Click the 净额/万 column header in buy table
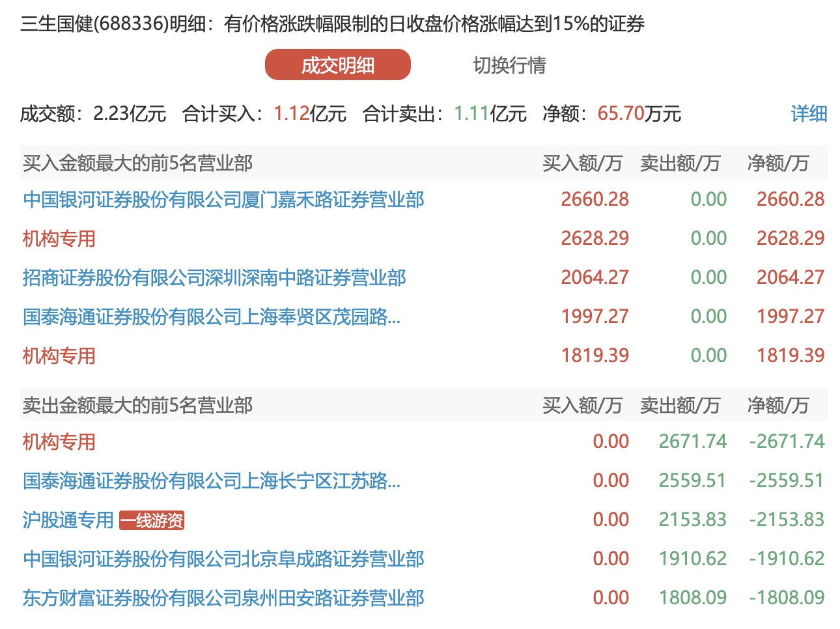This screenshot has height=629, width=840. click(777, 163)
